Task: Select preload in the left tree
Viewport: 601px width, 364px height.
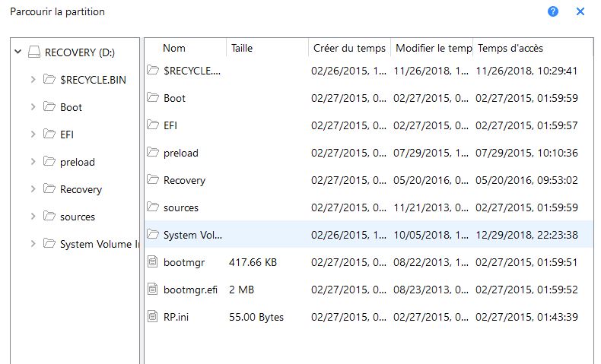Action: pos(77,163)
